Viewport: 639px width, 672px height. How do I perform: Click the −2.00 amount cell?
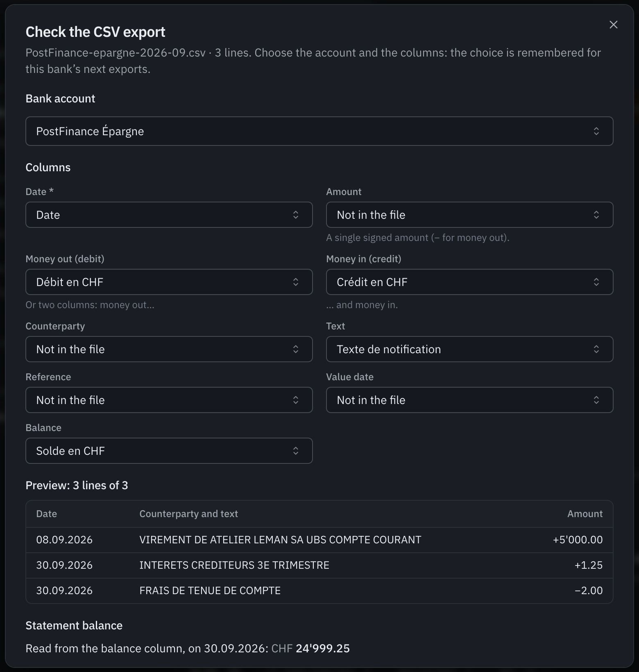(x=589, y=590)
